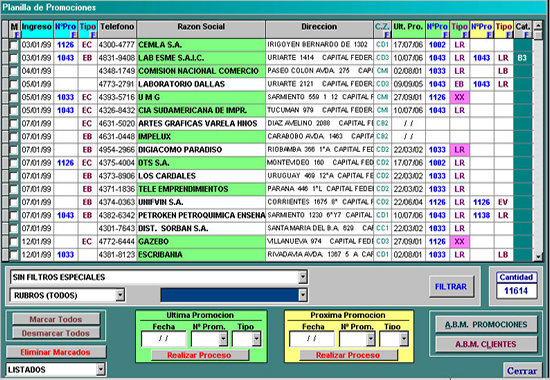Expand Nº Prom. dropdown in Ultima Promocion
550x380 pixels.
pyautogui.click(x=223, y=339)
